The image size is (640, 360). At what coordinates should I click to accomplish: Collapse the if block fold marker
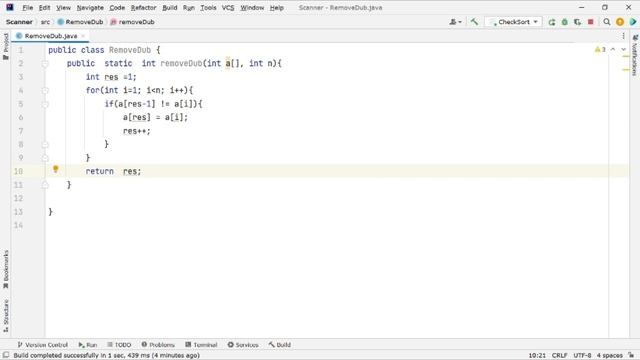click(x=45, y=104)
